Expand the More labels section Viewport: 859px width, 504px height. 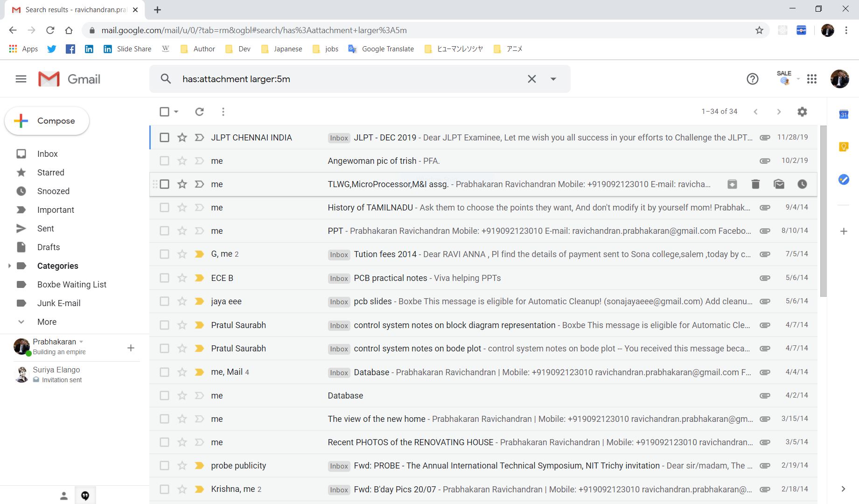point(21,322)
